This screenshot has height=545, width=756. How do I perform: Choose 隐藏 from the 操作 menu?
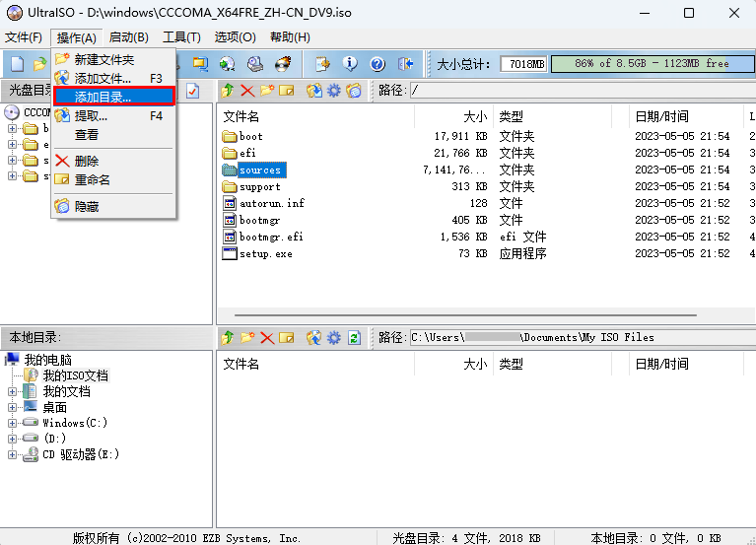(113, 207)
